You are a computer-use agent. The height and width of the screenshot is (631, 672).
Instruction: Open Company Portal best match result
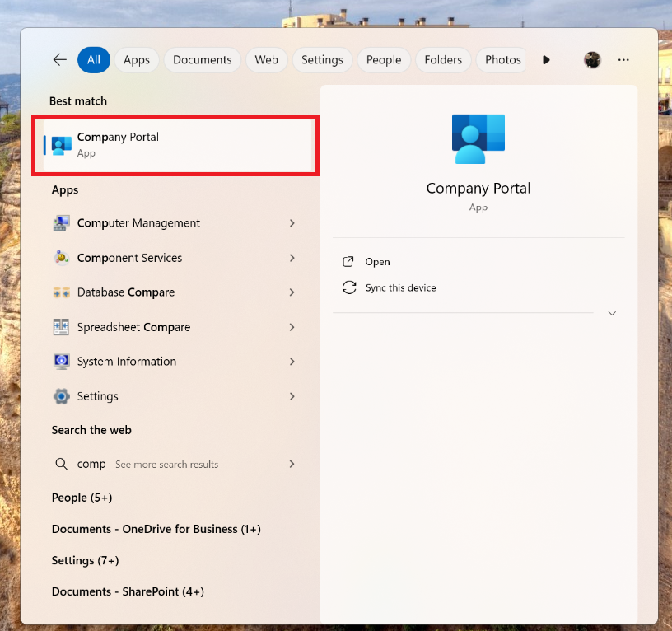point(177,145)
